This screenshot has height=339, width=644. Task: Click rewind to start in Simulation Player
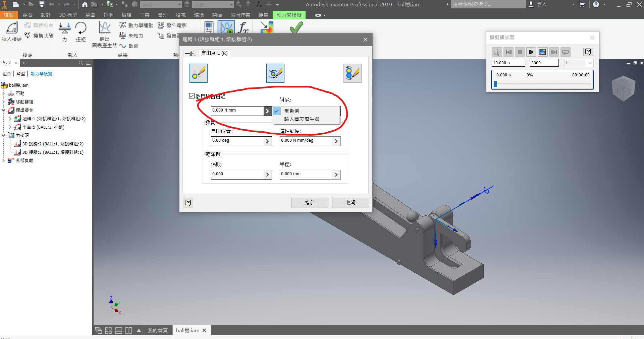pos(508,52)
